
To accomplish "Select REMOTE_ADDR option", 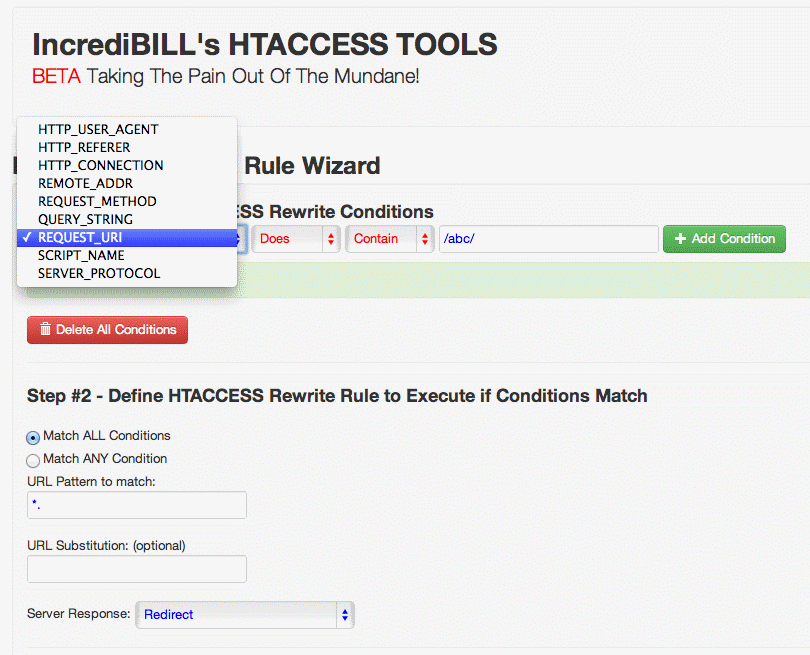I will point(85,183).
